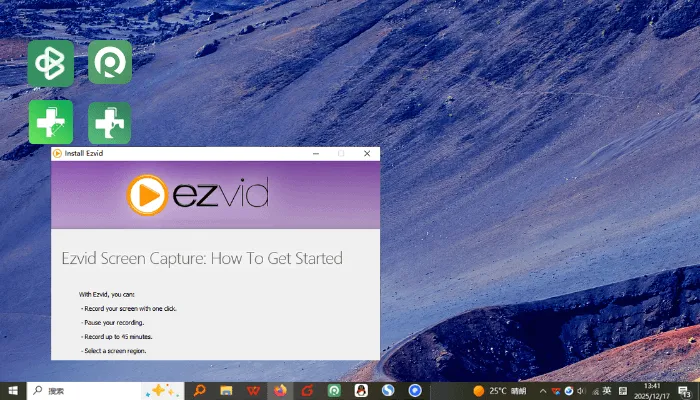Viewport: 700px width, 400px height.
Task: Click the "Select a screen region." line
Action: pos(114,351)
